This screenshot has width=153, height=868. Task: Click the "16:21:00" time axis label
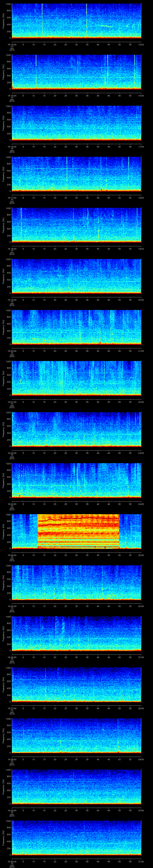pos(12,402)
